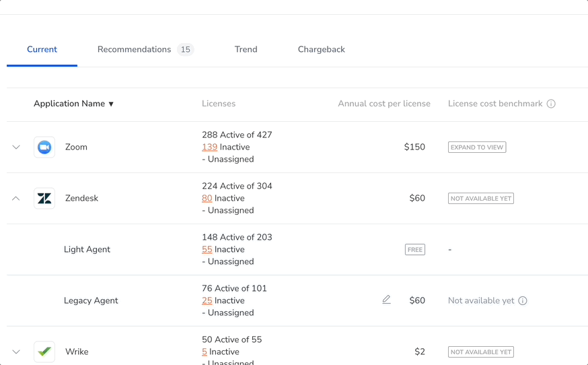Viewport: 588px width, 365px height.
Task: Open the 25 inactive Legacy Agent link
Action: tap(207, 300)
